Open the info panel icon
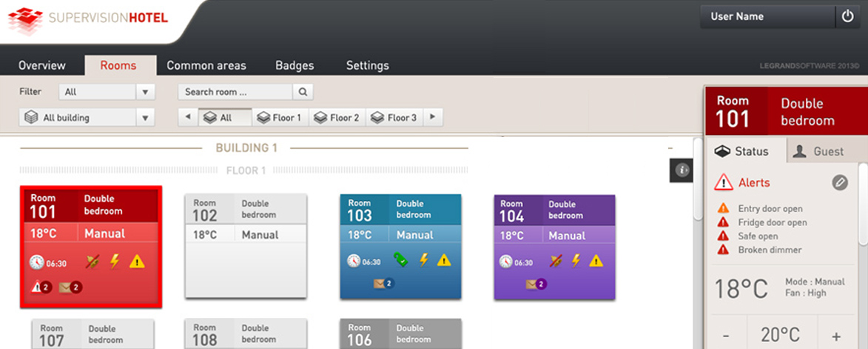The width and height of the screenshot is (868, 349). [x=682, y=170]
